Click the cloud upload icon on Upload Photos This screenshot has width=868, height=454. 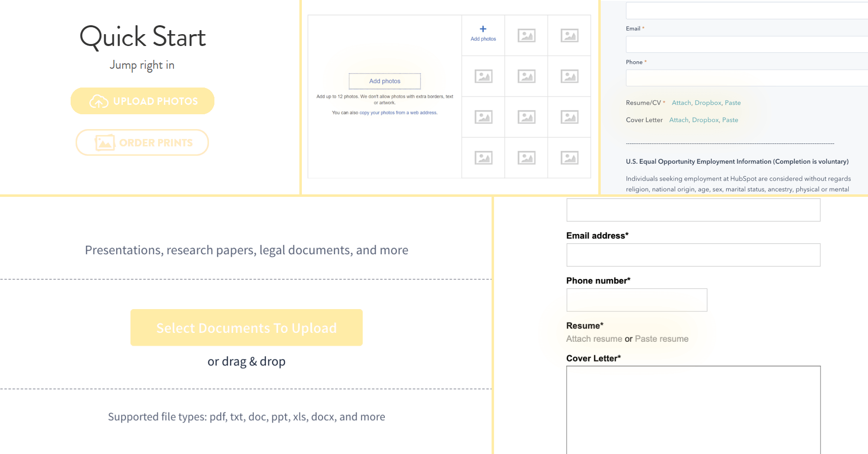99,100
